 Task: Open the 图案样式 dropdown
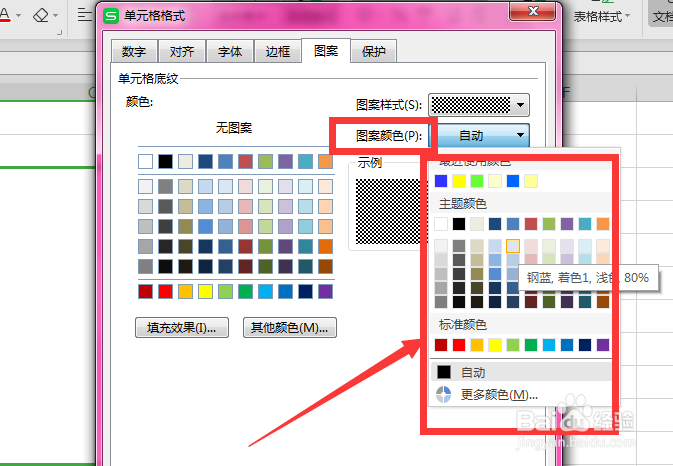pyautogui.click(x=479, y=105)
